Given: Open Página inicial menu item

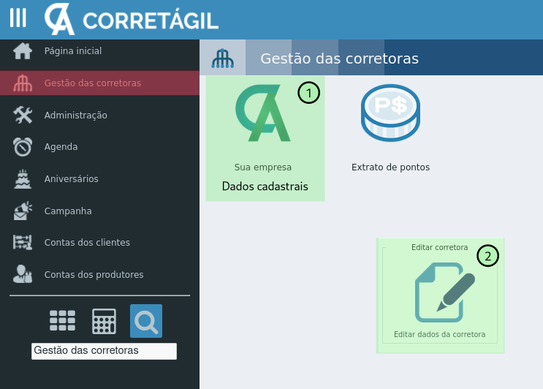Looking at the screenshot, I should point(73,51).
